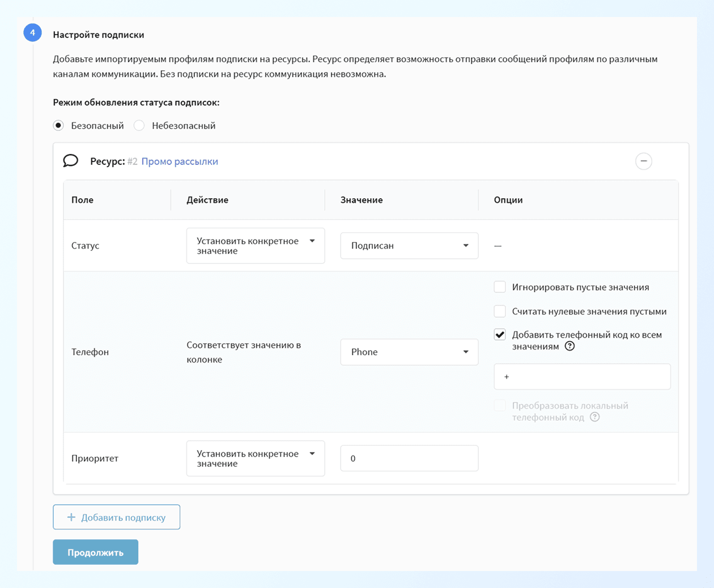Enable Игнорировать пустые значения checkbox
714x588 pixels.
click(x=500, y=287)
